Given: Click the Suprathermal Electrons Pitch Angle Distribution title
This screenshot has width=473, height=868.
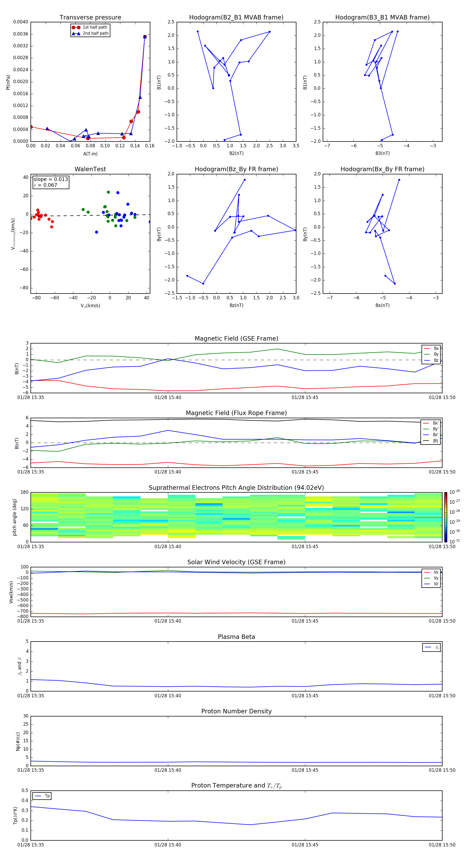Looking at the screenshot, I should point(236,488).
